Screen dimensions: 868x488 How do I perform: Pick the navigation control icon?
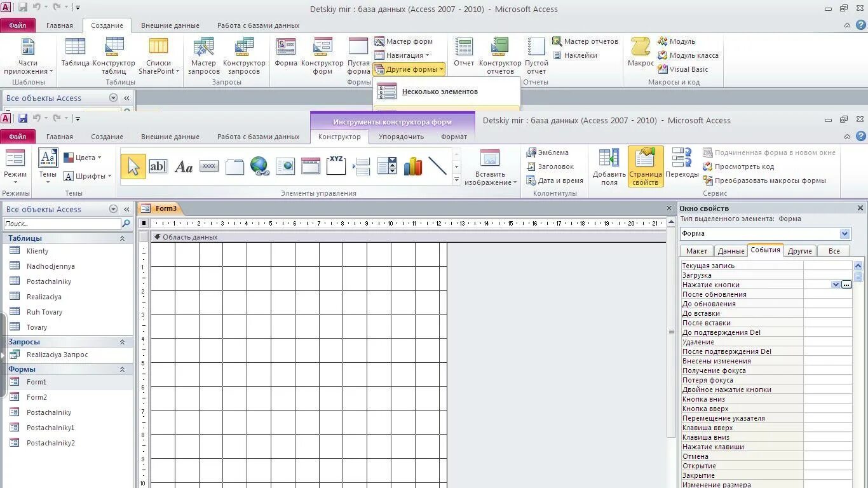click(x=311, y=166)
